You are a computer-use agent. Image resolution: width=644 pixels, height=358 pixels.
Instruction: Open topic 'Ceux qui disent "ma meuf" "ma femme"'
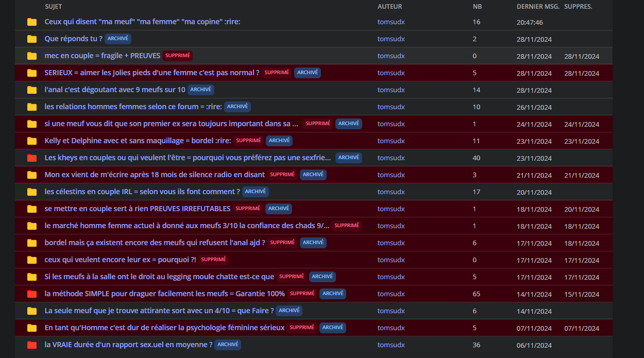coord(143,22)
